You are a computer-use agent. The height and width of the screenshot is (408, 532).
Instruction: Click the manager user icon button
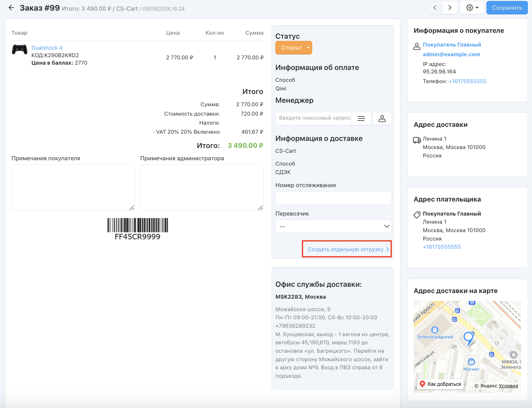[382, 119]
